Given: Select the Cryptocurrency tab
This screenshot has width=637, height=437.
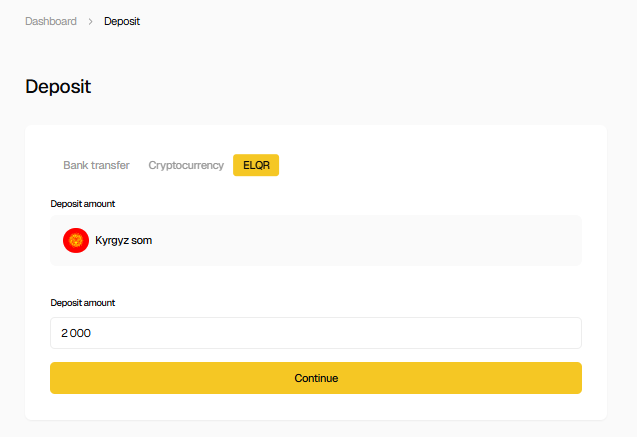Looking at the screenshot, I should 186,165.
